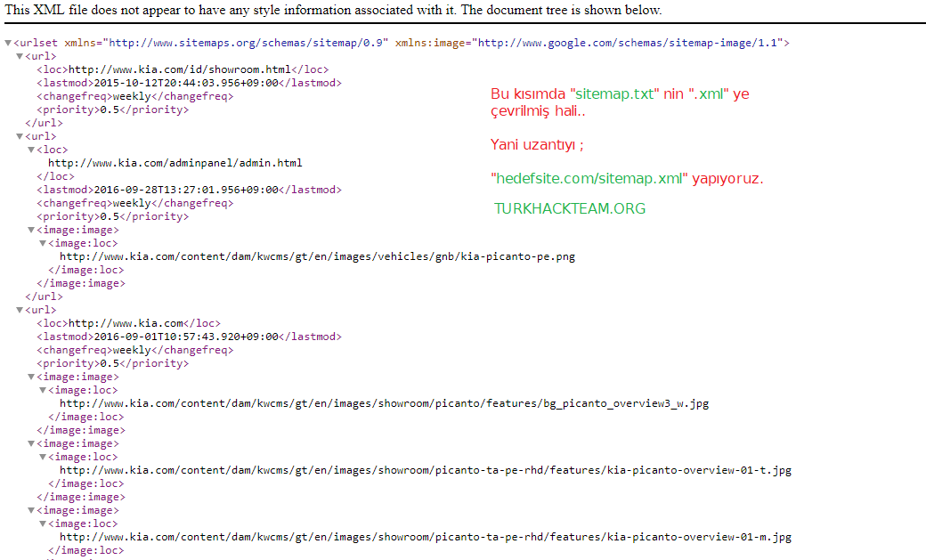
Task: Click changefreq weekly line after 2016-09-01 lastmod
Action: 134,350
